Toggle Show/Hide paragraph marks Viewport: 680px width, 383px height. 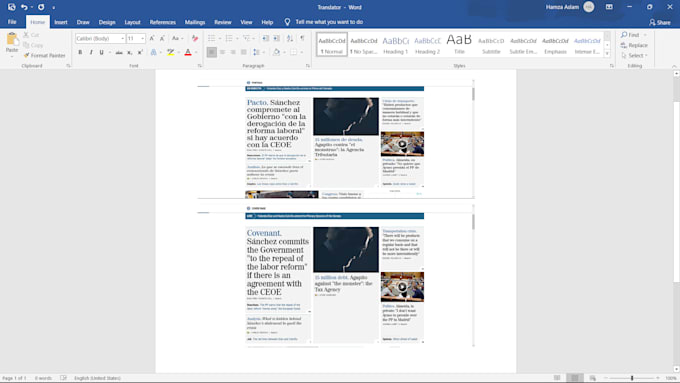302,39
